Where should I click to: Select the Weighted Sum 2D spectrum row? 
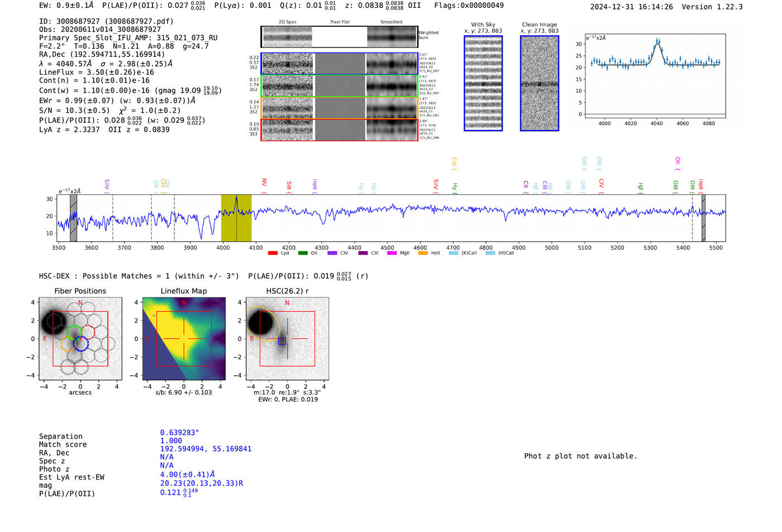click(x=339, y=37)
